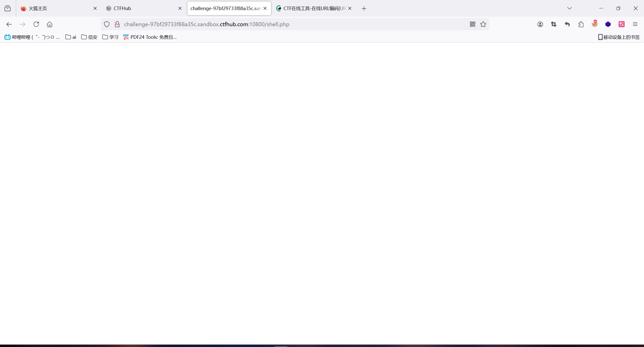Open the 学习 bookmarks folder
644x347 pixels.
(110, 37)
